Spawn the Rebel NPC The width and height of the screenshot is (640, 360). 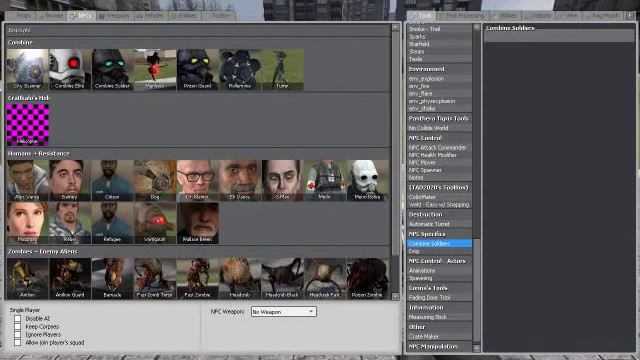click(70, 223)
